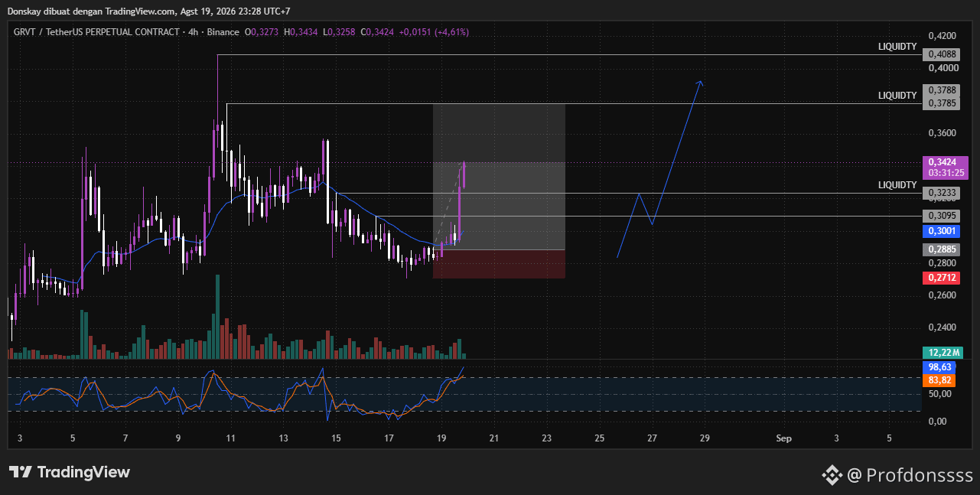Click the 0,3788 price label
The image size is (980, 495).
coord(941,90)
